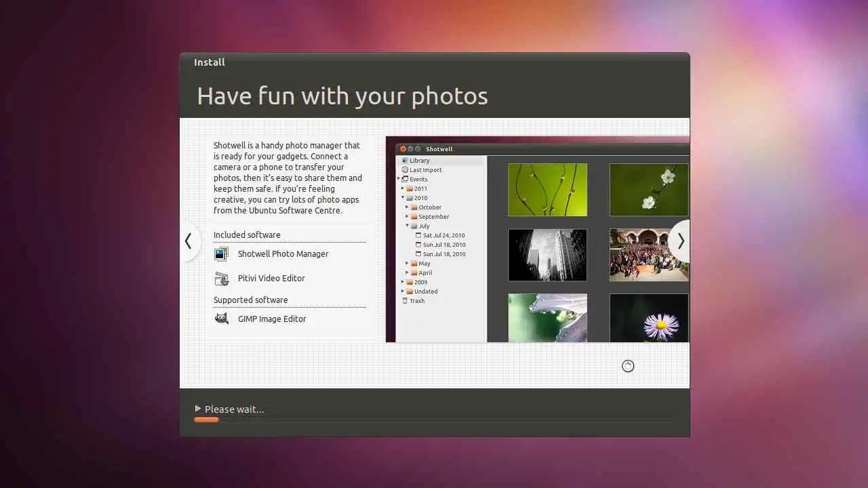This screenshot has width=868, height=488.
Task: Click the Pitivi Video Editor label
Action: 271,279
